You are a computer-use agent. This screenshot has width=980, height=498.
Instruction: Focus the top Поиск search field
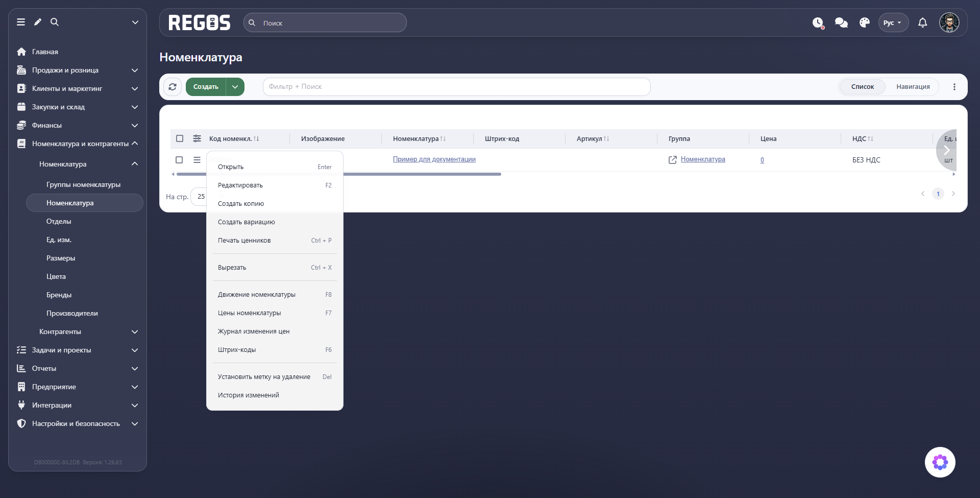click(325, 22)
